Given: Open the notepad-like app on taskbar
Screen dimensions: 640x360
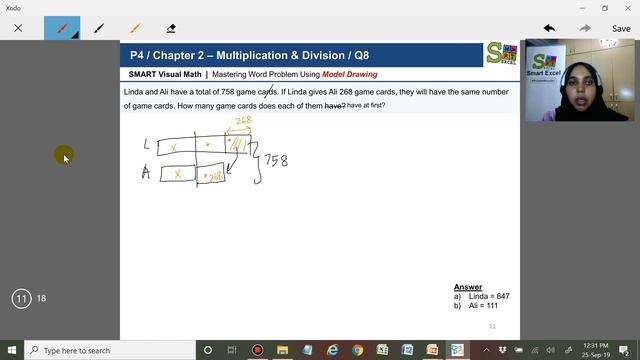Looking at the screenshot, I should [307, 350].
